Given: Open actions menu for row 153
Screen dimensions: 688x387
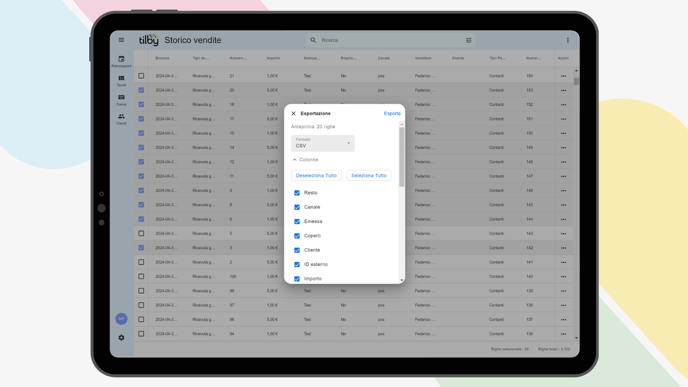Looking at the screenshot, I should coord(563,90).
